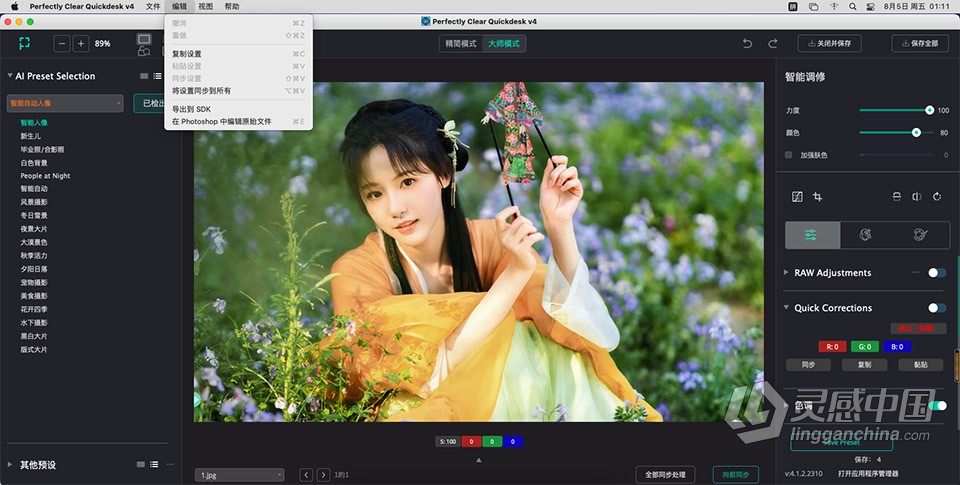Click 向前同步 button

(736, 475)
